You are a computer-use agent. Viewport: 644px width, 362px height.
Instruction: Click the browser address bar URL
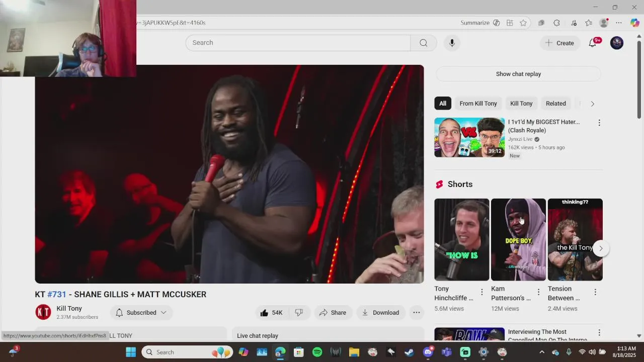coord(171,23)
